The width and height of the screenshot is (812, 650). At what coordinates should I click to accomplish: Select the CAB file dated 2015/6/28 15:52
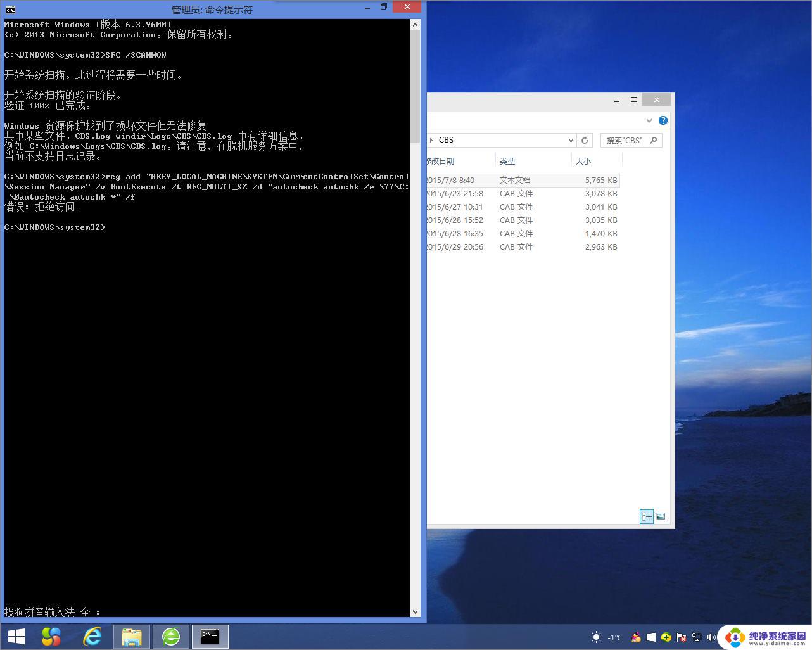tap(523, 220)
